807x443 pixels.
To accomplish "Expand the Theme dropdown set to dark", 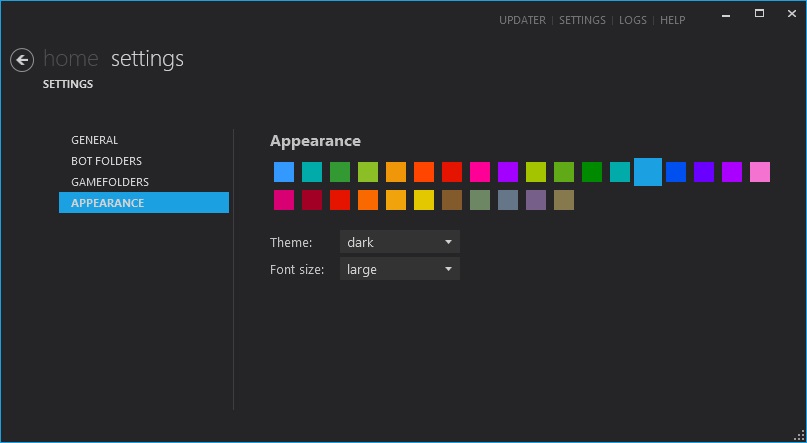I will coord(399,242).
